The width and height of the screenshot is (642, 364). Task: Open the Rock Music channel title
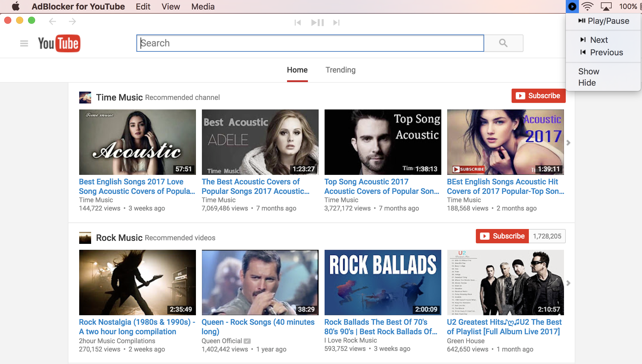click(119, 238)
